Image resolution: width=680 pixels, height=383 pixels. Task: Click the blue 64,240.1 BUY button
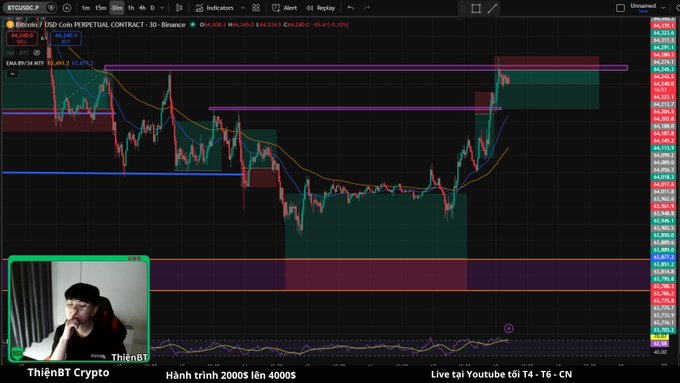[x=65, y=38]
